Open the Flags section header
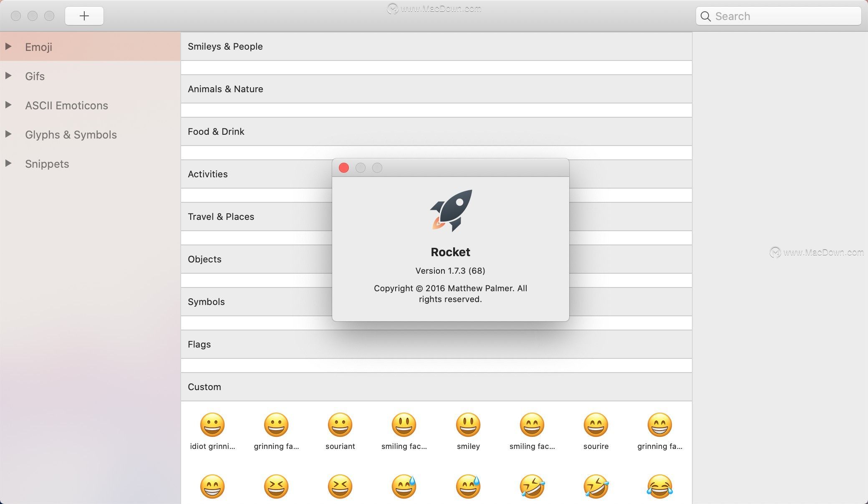The image size is (868, 504). coord(437,344)
